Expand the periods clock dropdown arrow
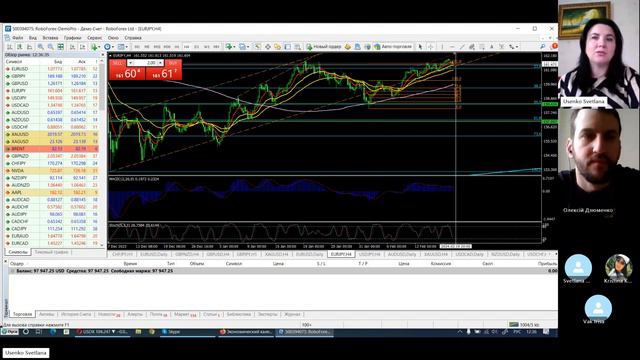Image resolution: width=640 pixels, height=360 pixels. 113,47
